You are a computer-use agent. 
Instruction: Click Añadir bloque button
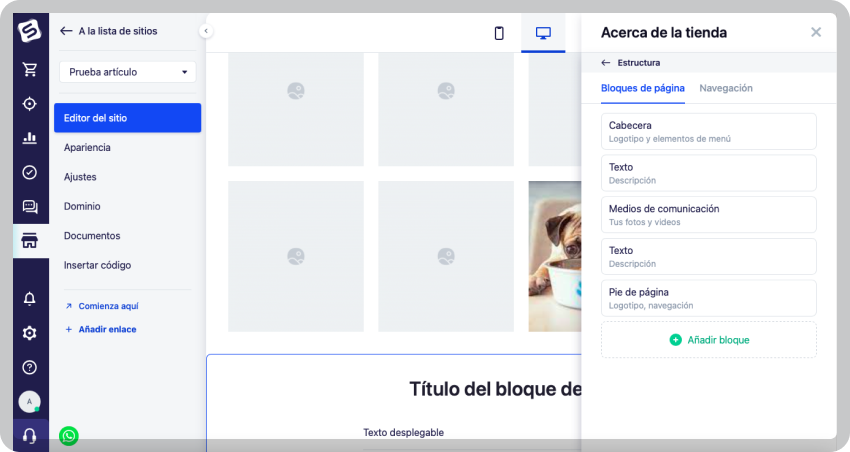(x=709, y=340)
